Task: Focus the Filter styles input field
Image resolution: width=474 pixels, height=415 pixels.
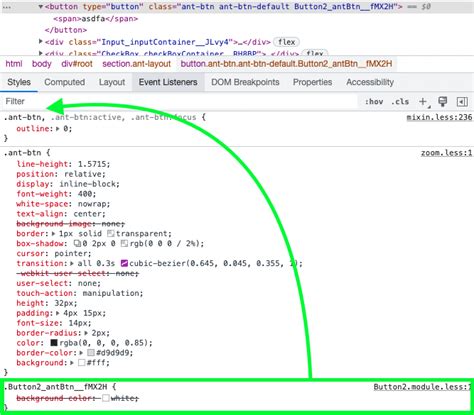Action: click(x=180, y=102)
